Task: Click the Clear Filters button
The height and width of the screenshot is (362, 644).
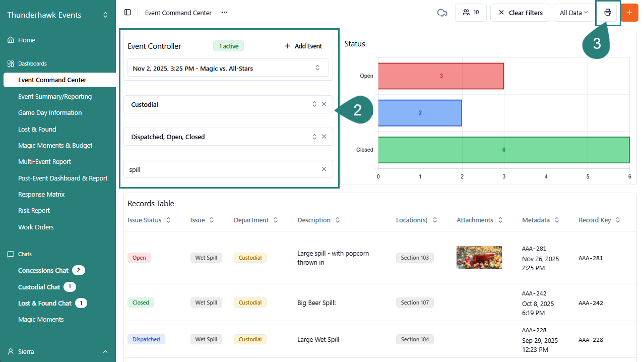Action: pyautogui.click(x=521, y=13)
